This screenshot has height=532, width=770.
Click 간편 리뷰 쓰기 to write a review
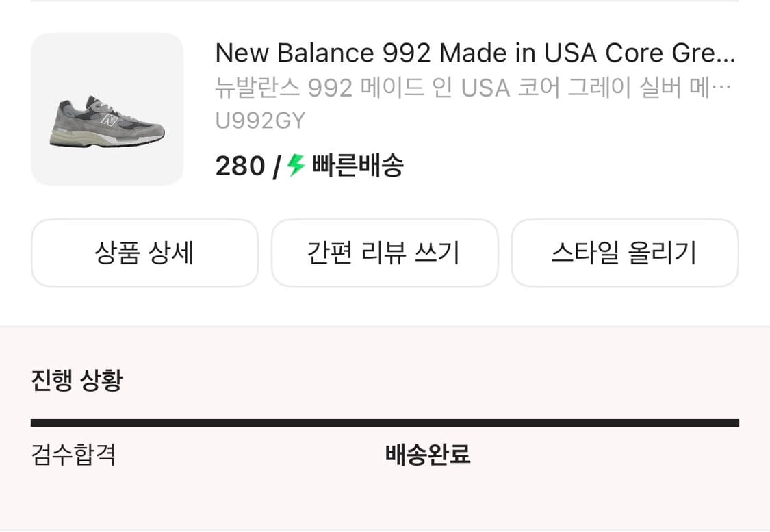(x=385, y=253)
